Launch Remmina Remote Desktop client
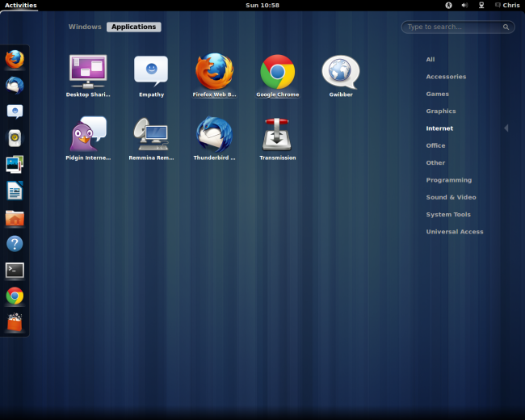Image resolution: width=525 pixels, height=420 pixels. [x=151, y=139]
